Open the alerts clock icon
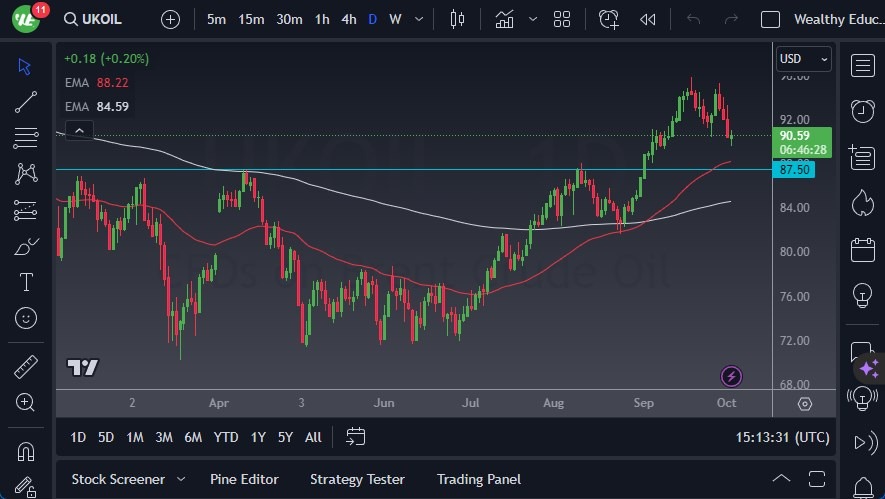 tap(862, 110)
